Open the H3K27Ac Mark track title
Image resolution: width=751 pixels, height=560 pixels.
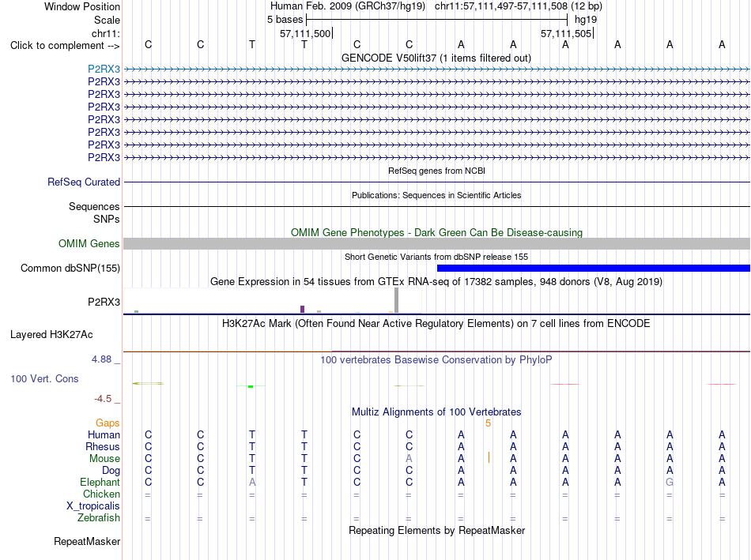[x=436, y=324]
